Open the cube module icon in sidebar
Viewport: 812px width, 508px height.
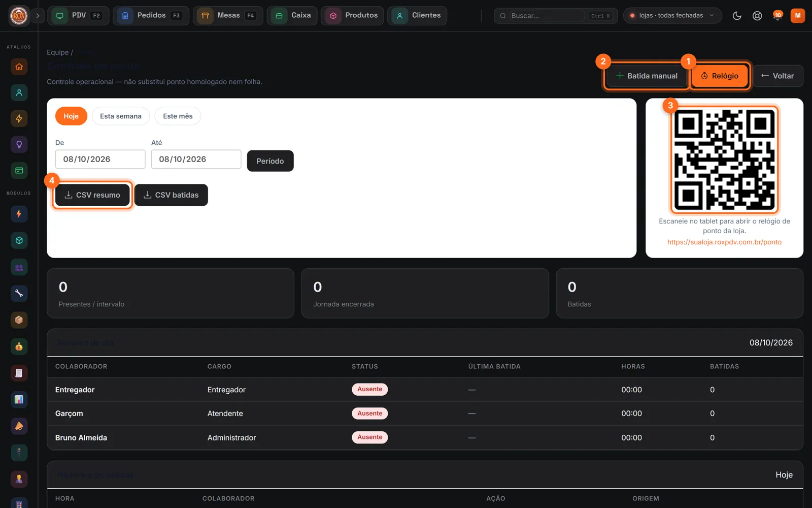pyautogui.click(x=19, y=240)
